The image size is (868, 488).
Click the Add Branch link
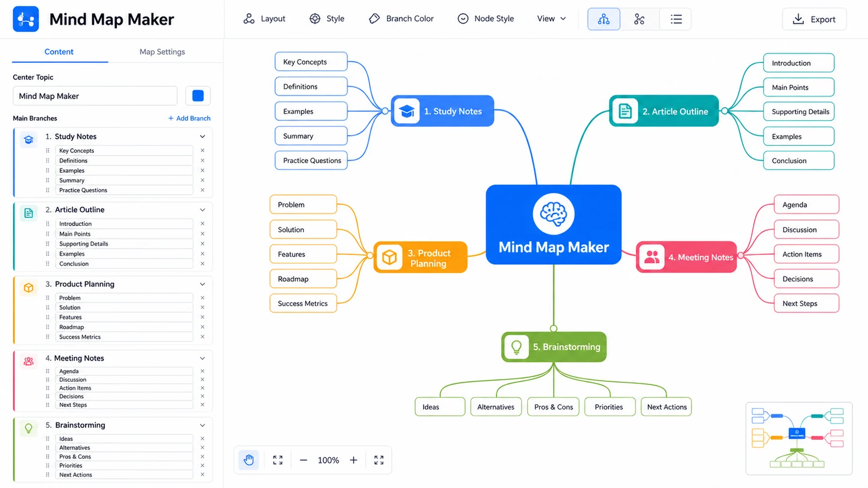pos(189,118)
